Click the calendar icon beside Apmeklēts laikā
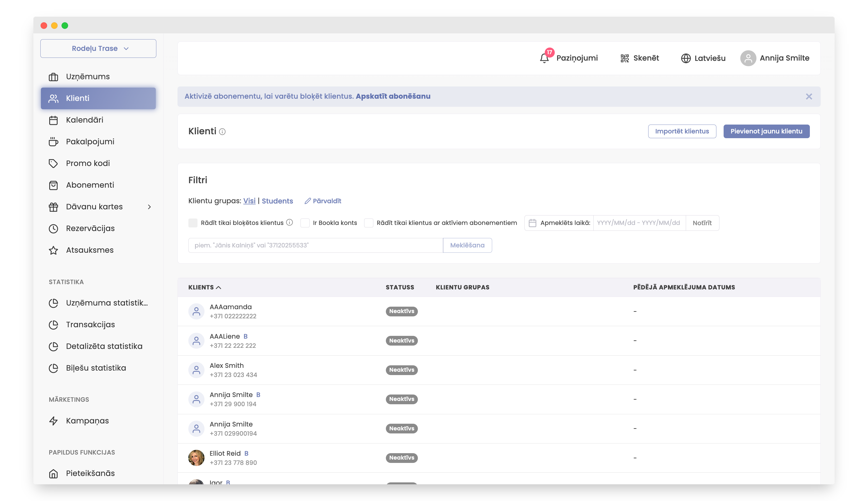Viewport: 868px width, 501px height. click(532, 223)
